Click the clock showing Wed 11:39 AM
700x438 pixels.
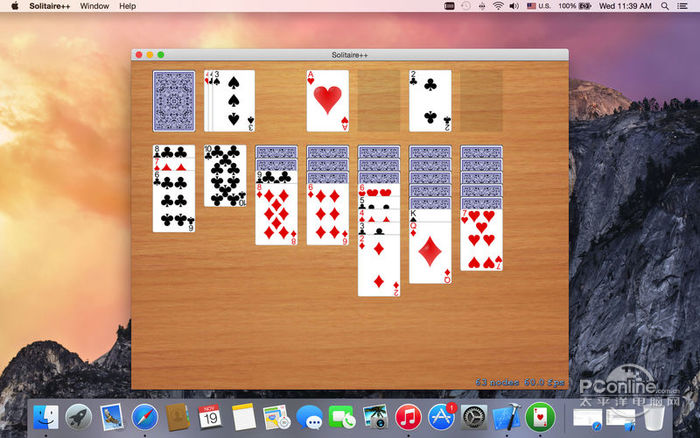(x=625, y=6)
